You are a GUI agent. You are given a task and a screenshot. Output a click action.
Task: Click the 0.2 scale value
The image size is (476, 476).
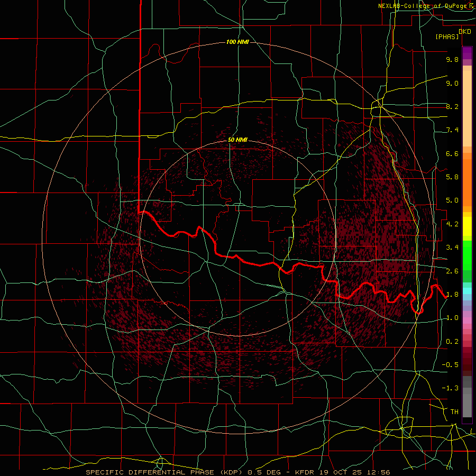[452, 341]
